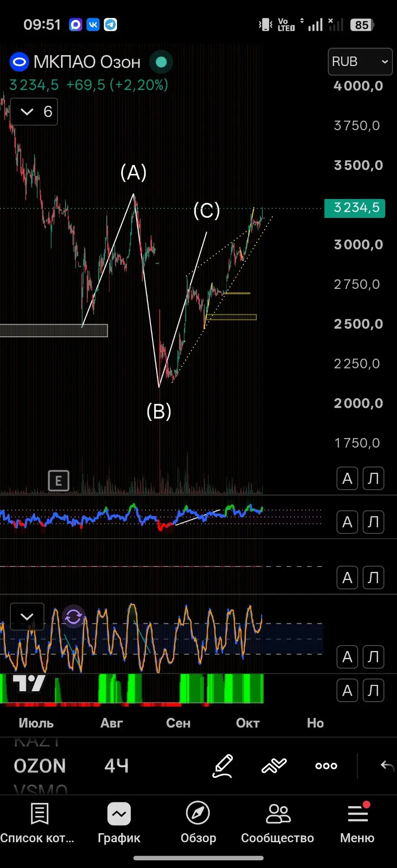The height and width of the screenshot is (868, 397).
Task: Toggle log scale Л in green histogram pane
Action: [373, 690]
